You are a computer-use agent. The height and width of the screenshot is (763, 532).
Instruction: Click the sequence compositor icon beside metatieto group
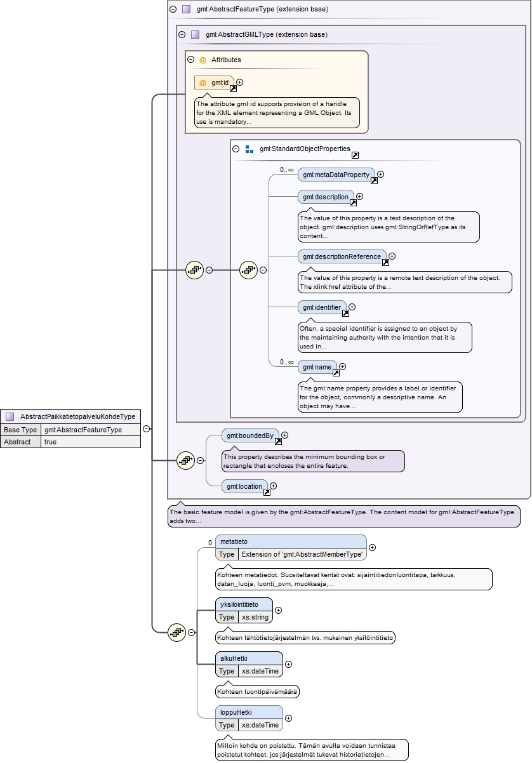pos(176,632)
